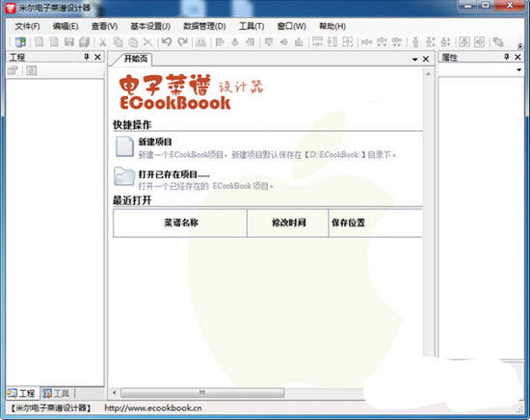This screenshot has height=420, width=530.
Task: Open the 帮助(H) menu
Action: (x=332, y=26)
